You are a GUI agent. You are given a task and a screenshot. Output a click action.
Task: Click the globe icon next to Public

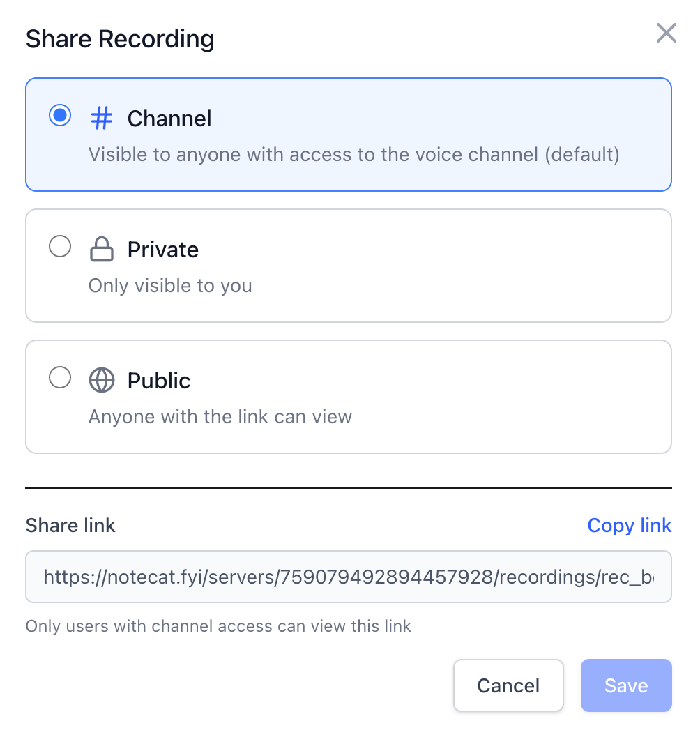[102, 380]
